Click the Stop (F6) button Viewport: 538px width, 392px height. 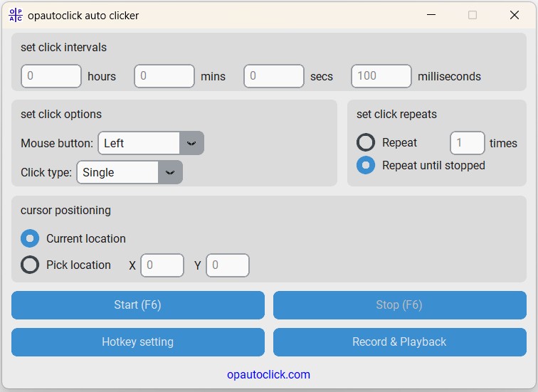pyautogui.click(x=400, y=305)
